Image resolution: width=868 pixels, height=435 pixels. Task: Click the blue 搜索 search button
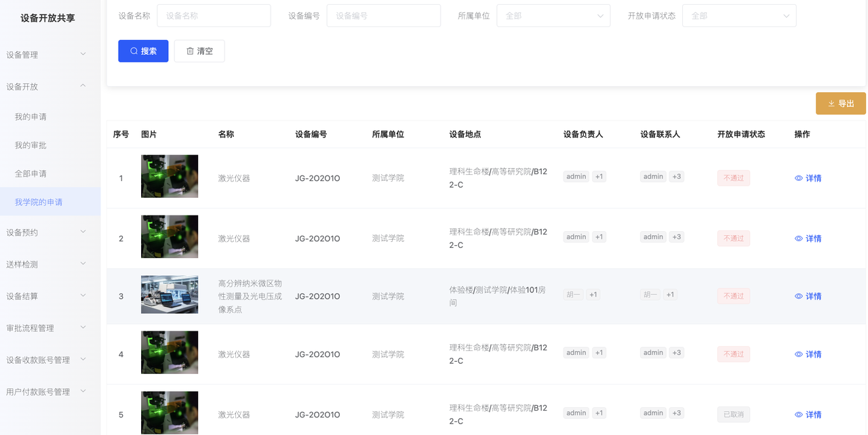(143, 51)
